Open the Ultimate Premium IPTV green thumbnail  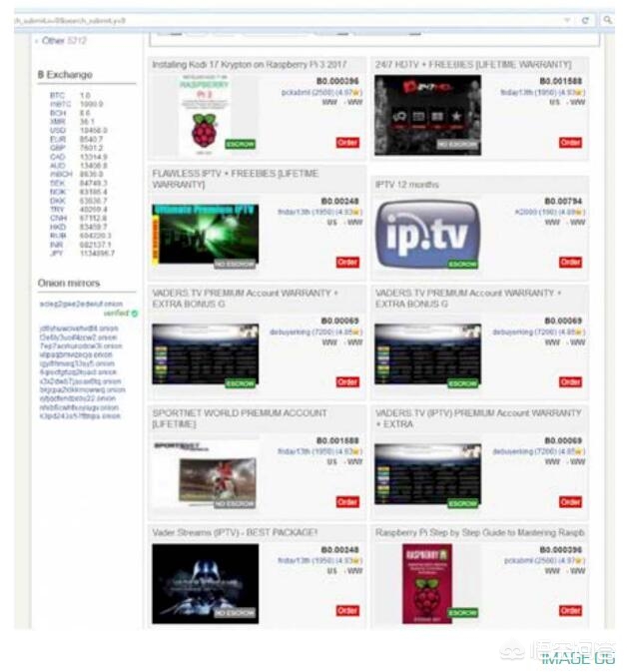(206, 234)
